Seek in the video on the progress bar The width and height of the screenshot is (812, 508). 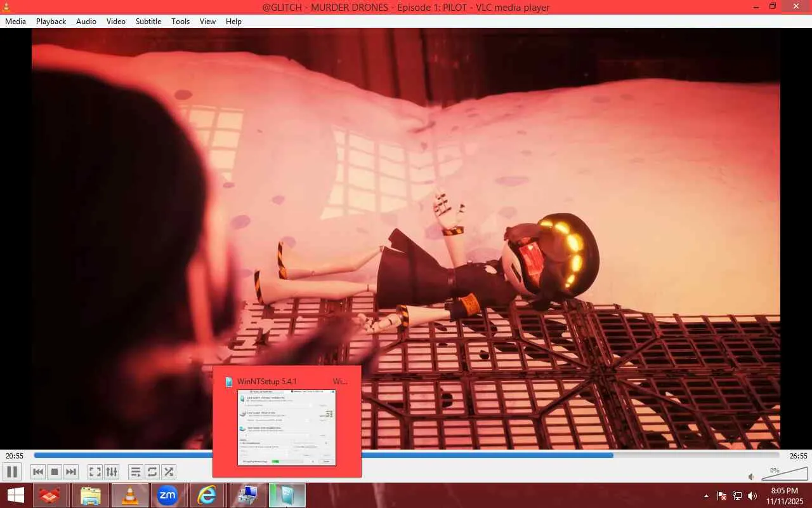(406, 455)
